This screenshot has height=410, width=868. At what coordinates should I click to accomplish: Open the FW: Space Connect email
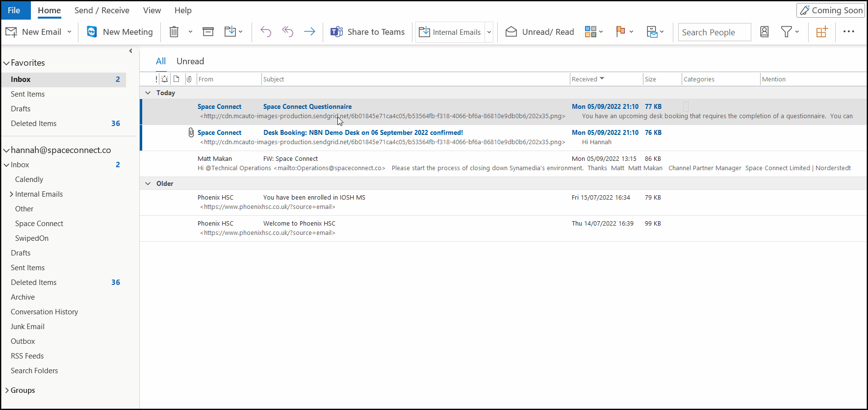pos(504,163)
